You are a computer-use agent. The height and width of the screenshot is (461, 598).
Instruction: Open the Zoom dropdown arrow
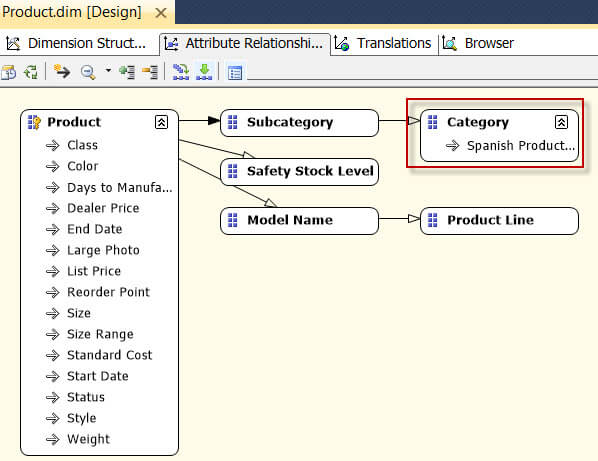108,71
